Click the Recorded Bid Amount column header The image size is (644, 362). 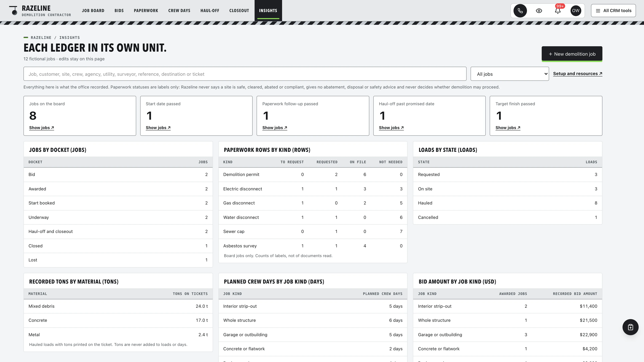[x=575, y=294]
